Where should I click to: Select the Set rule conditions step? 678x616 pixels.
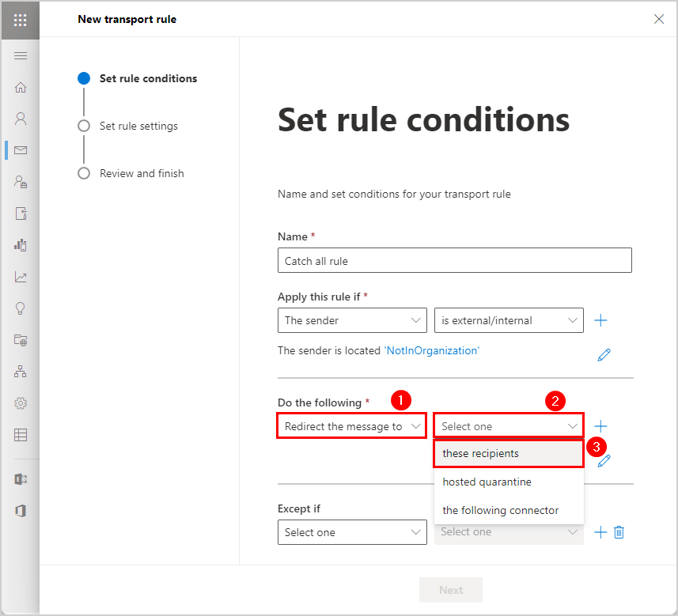pos(148,78)
